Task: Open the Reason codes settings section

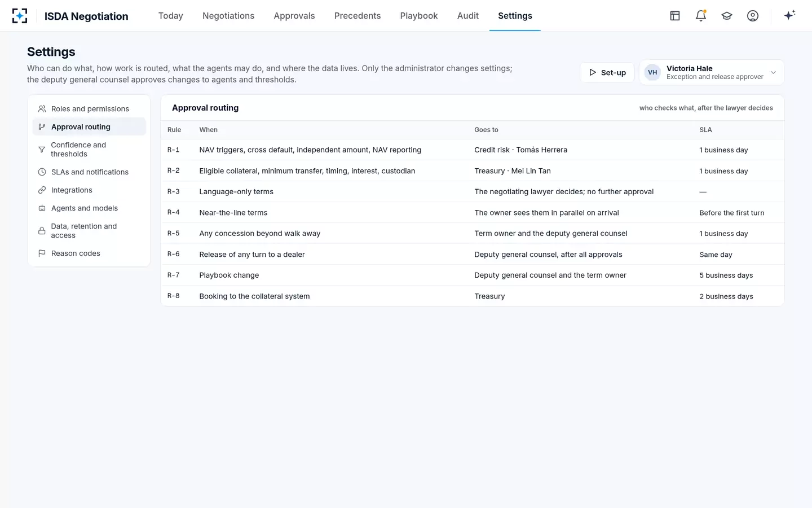Action: (89, 253)
